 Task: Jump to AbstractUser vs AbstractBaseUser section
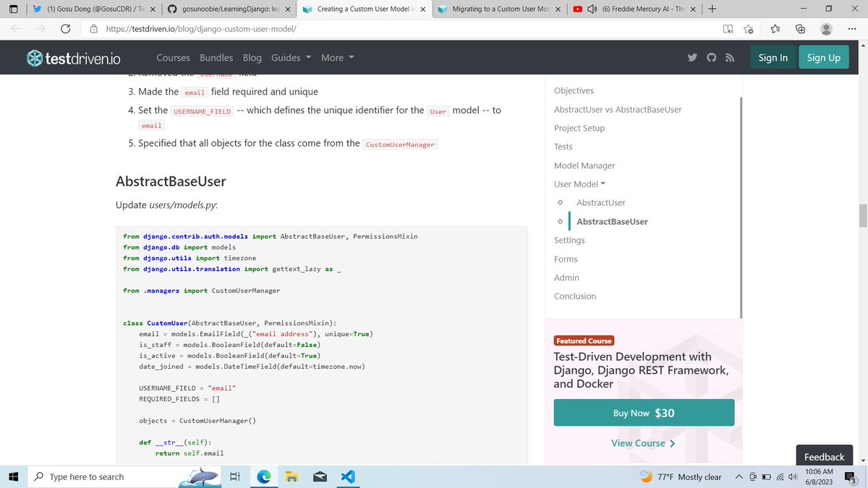pyautogui.click(x=618, y=109)
